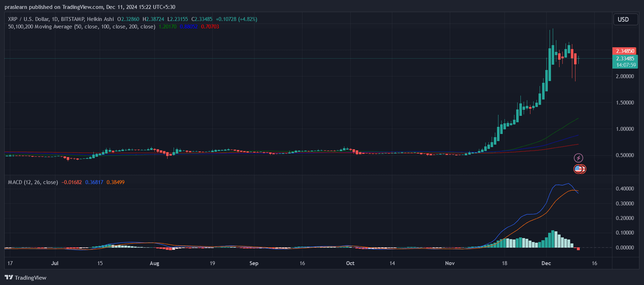This screenshot has width=644, height=285.
Task: Select the 50,100,200 Moving Average indicator legend
Action: [x=82, y=27]
